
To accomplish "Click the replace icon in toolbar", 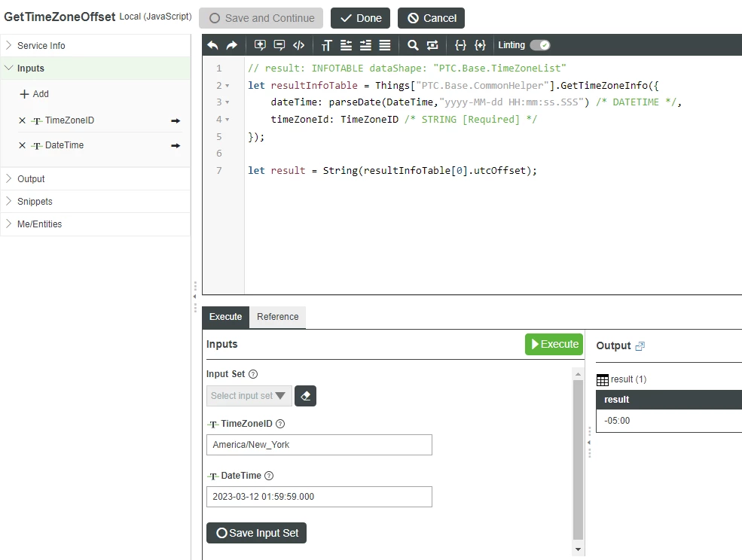I will point(432,45).
